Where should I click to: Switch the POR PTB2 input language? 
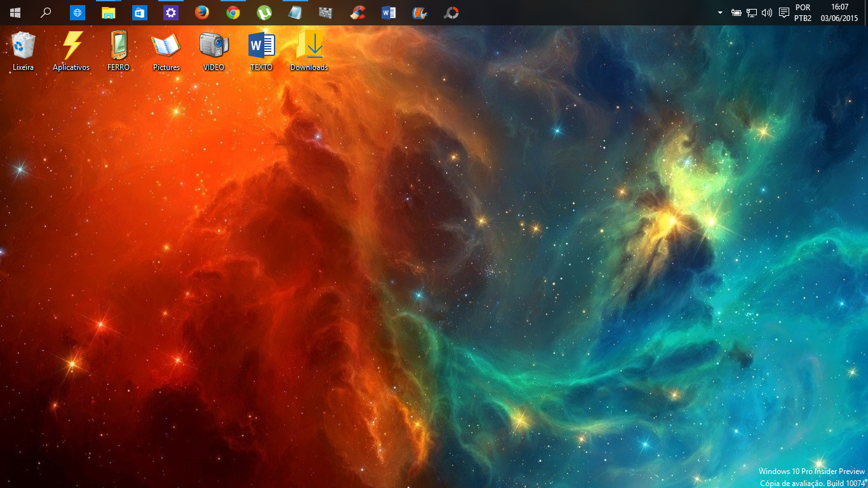click(803, 13)
